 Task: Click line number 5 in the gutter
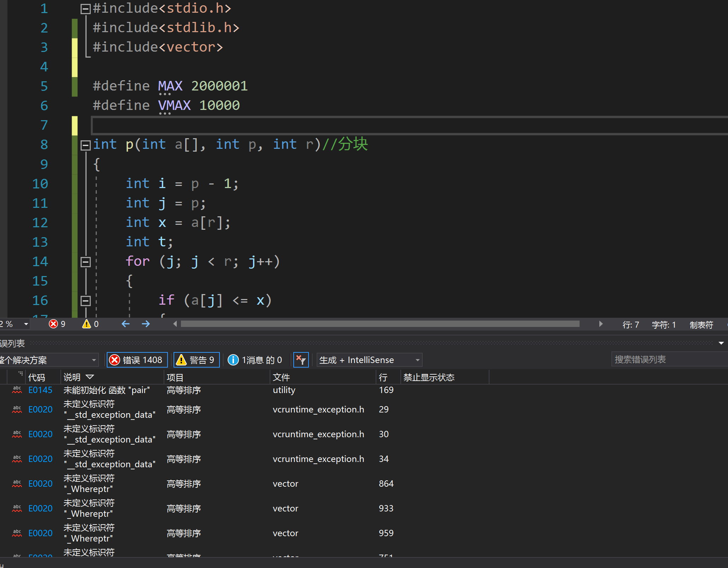tap(44, 86)
